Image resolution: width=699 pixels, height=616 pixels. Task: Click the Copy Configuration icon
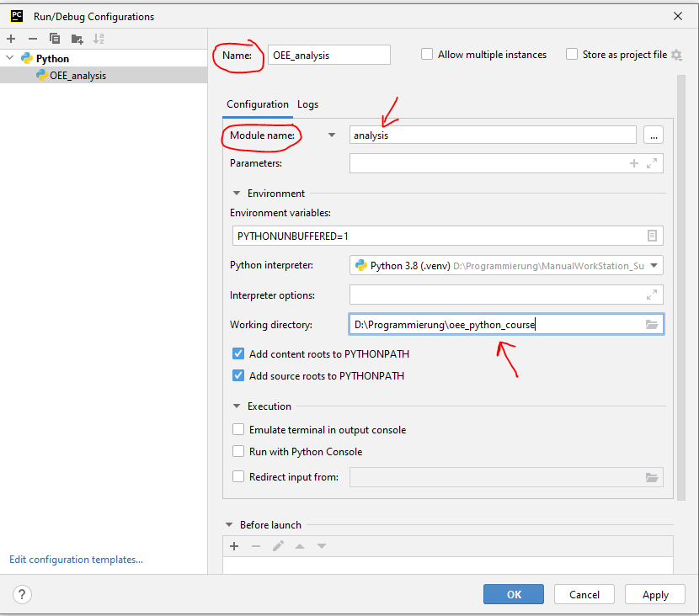pyautogui.click(x=55, y=39)
